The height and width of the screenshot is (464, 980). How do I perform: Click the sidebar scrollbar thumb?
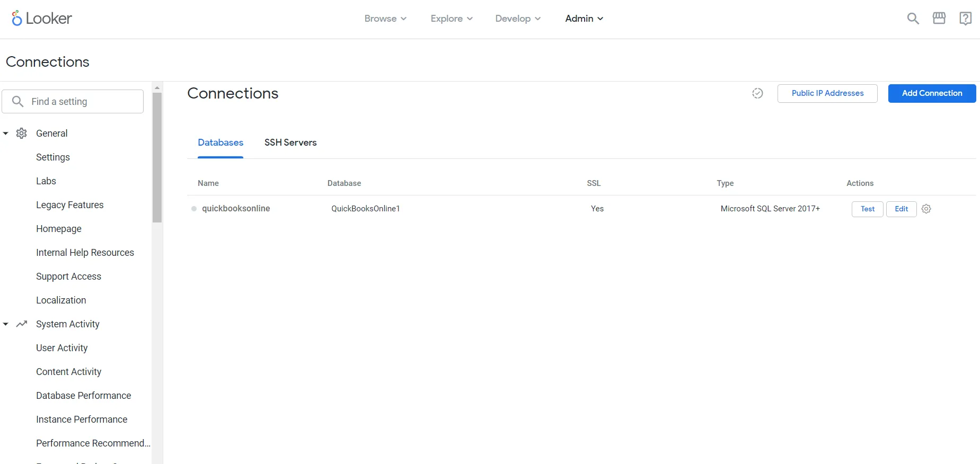[157, 158]
